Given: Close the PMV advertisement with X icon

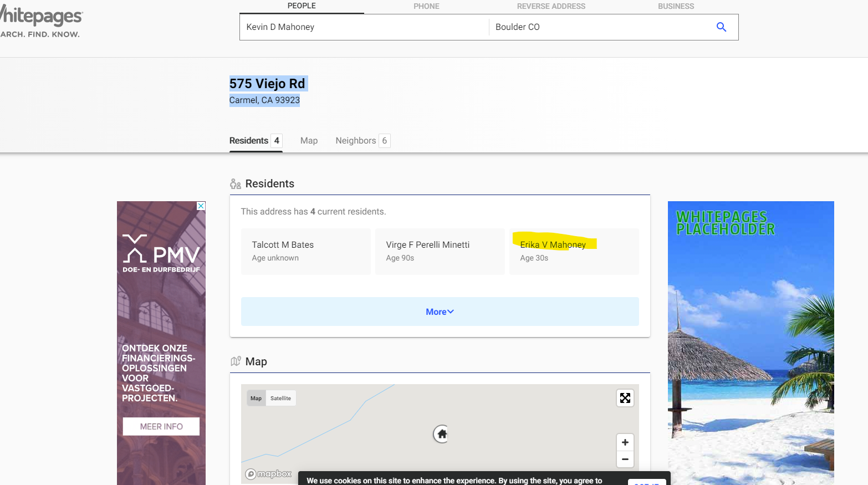Looking at the screenshot, I should pyautogui.click(x=201, y=206).
